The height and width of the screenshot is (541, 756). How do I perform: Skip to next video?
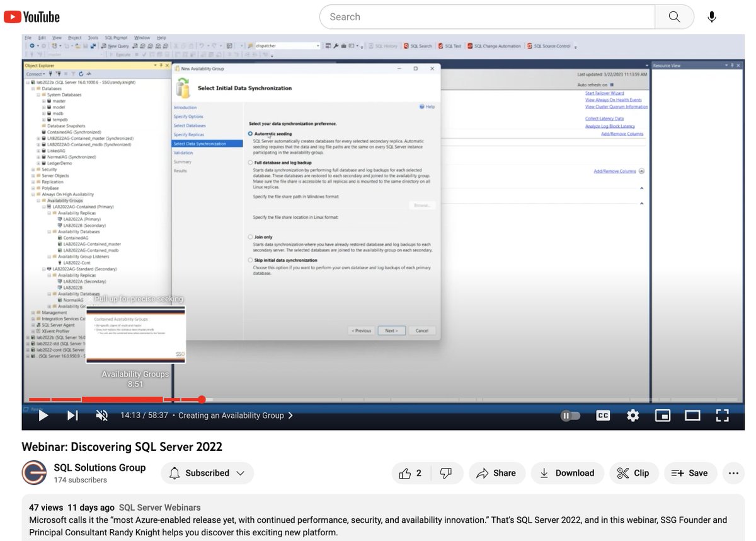point(72,416)
